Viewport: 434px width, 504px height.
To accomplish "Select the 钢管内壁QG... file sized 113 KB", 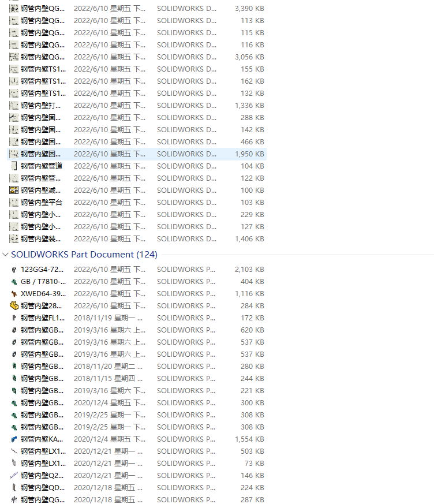I will point(43,21).
